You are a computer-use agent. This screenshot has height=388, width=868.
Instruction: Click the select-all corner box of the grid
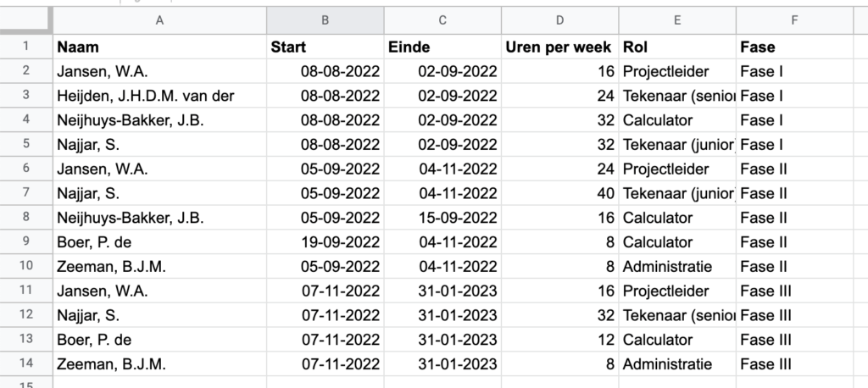click(25, 21)
